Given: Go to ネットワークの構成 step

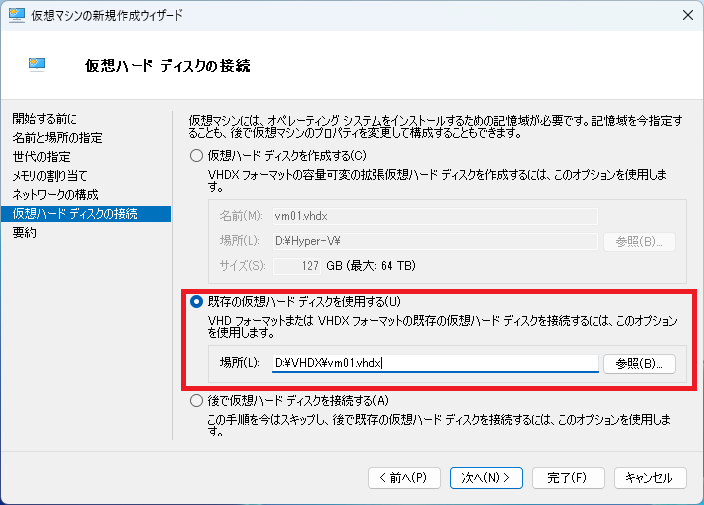Looking at the screenshot, I should coord(55,194).
